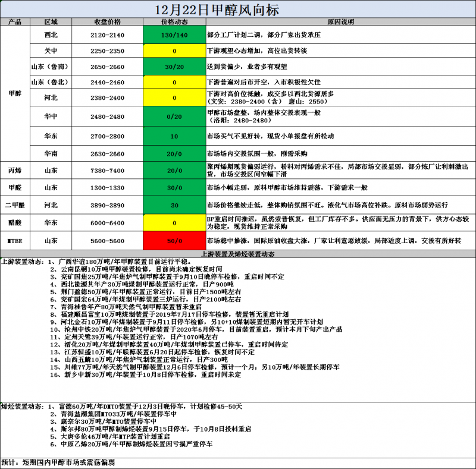Click the 华南 region cell
Screen dimensions: 476x469
51,153
